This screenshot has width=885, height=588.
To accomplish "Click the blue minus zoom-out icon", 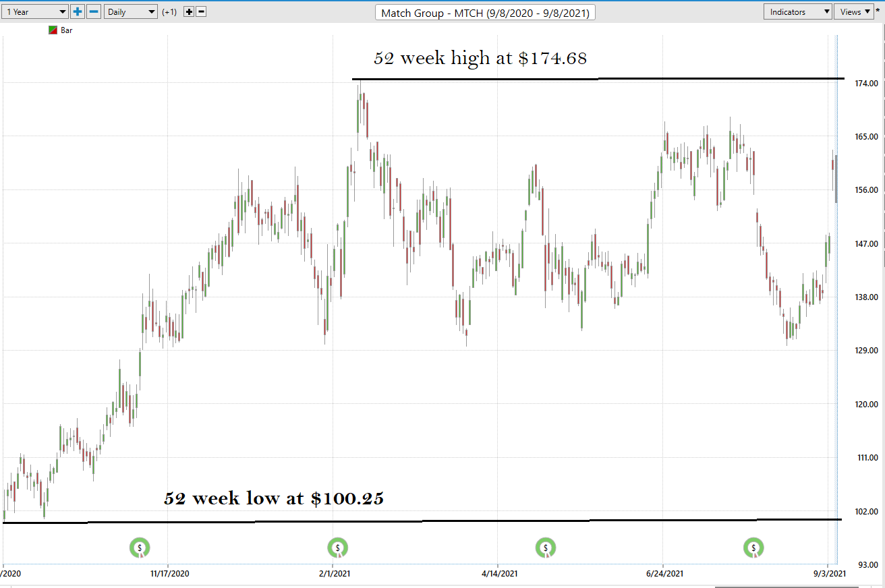I will (94, 11).
